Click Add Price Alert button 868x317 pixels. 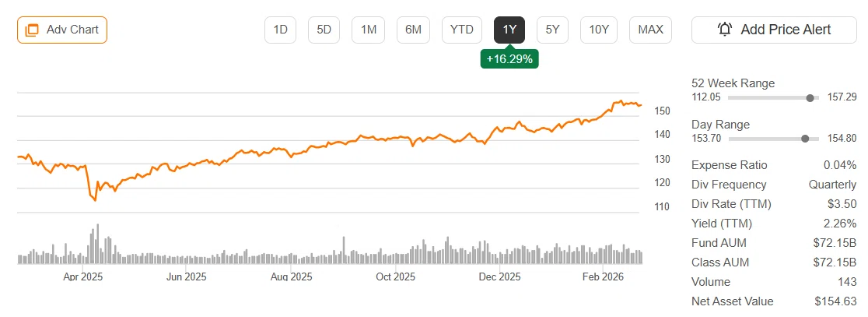click(774, 30)
